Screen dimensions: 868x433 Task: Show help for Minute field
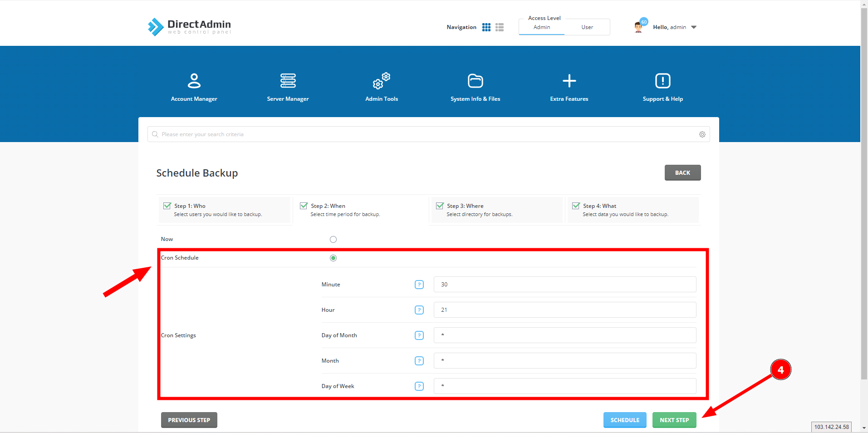pyautogui.click(x=419, y=285)
